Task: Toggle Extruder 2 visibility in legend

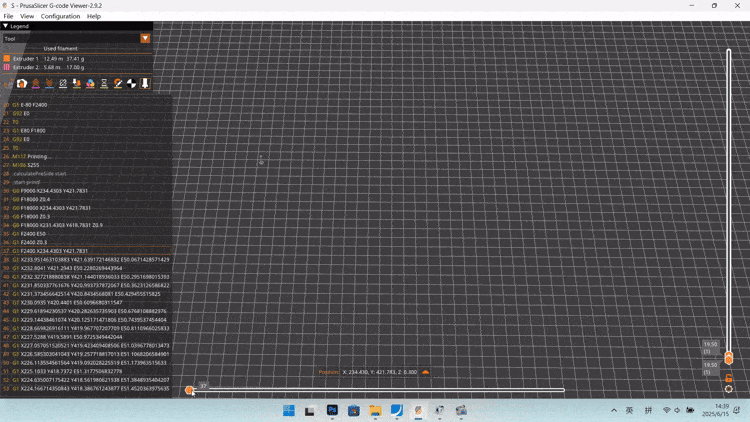Action: pos(7,68)
